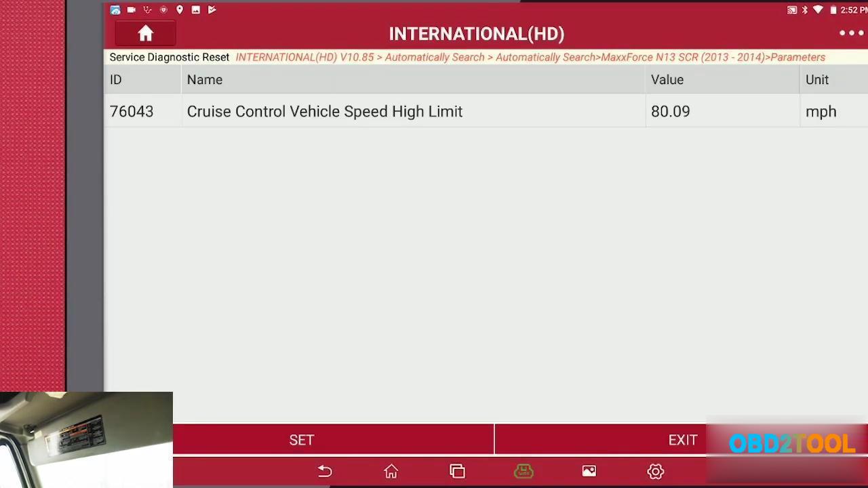The width and height of the screenshot is (868, 488).
Task: Tap the Bluetooth status icon
Action: (x=805, y=9)
